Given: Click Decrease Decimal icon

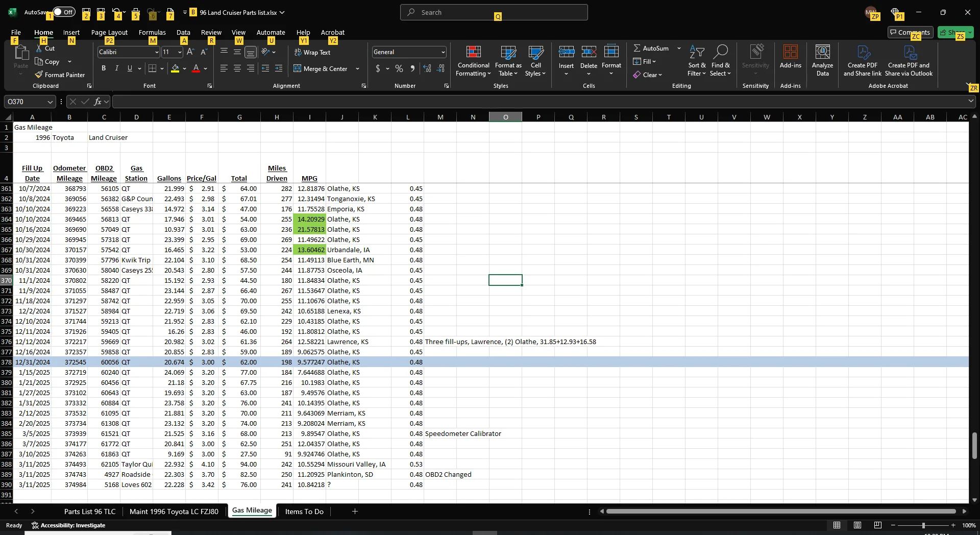Looking at the screenshot, I should click(x=441, y=68).
